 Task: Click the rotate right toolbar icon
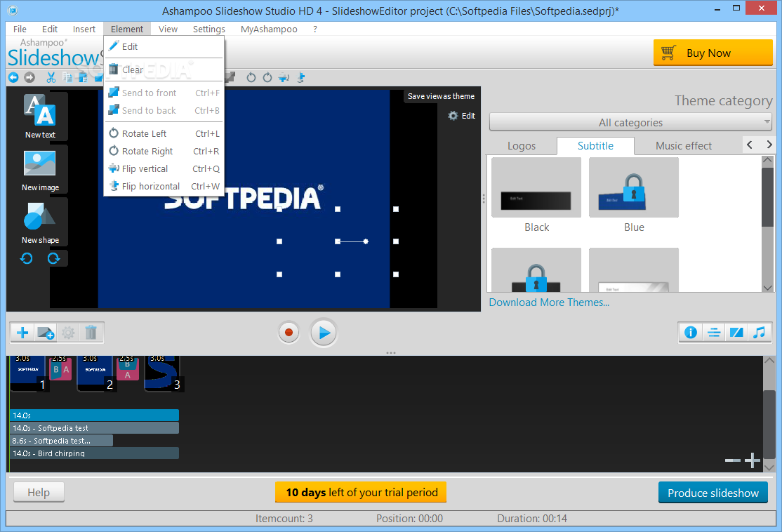(267, 77)
